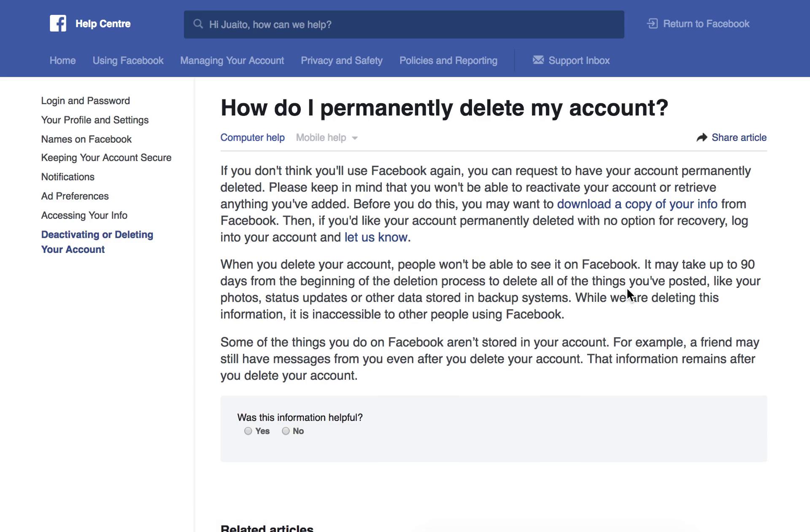Follow 'download a copy of your info' link

[637, 204]
